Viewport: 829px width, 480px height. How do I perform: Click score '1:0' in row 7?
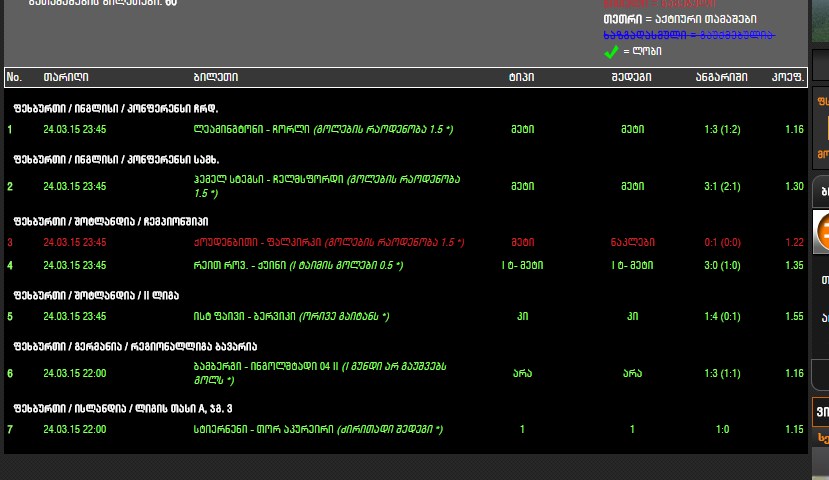click(722, 430)
